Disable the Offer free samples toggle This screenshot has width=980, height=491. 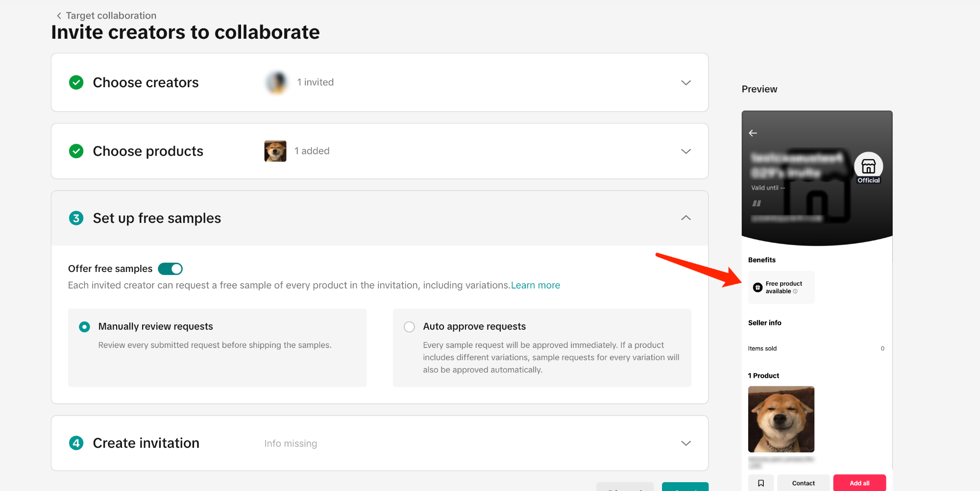point(170,269)
